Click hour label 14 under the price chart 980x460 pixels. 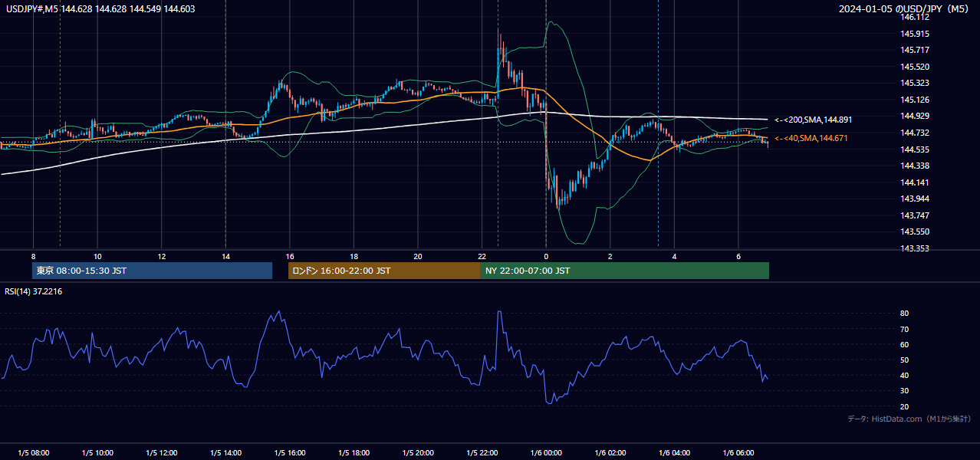point(225,256)
